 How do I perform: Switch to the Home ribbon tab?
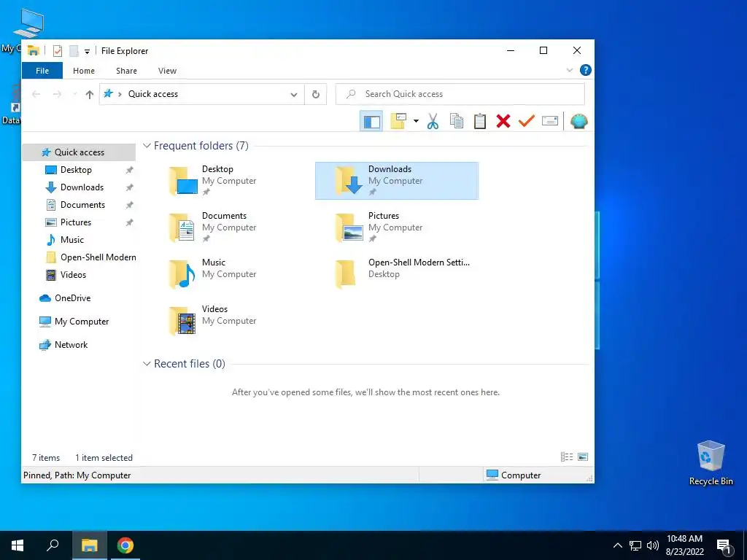(x=84, y=71)
